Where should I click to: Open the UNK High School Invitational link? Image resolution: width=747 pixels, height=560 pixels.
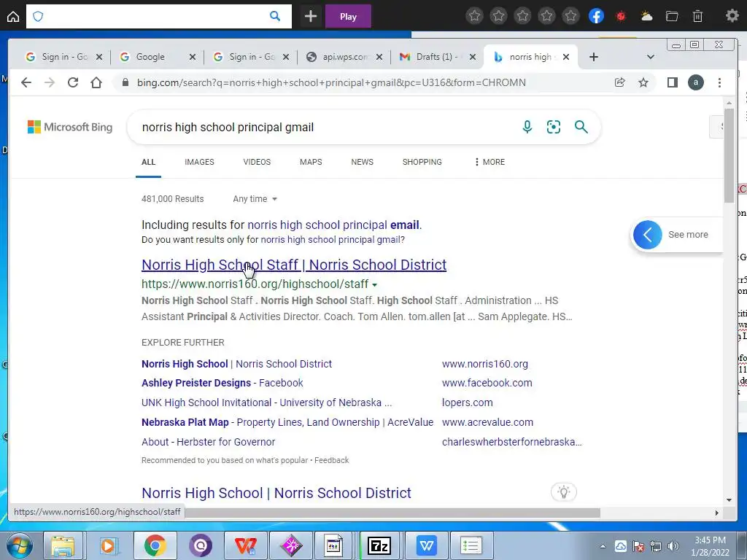coord(267,402)
